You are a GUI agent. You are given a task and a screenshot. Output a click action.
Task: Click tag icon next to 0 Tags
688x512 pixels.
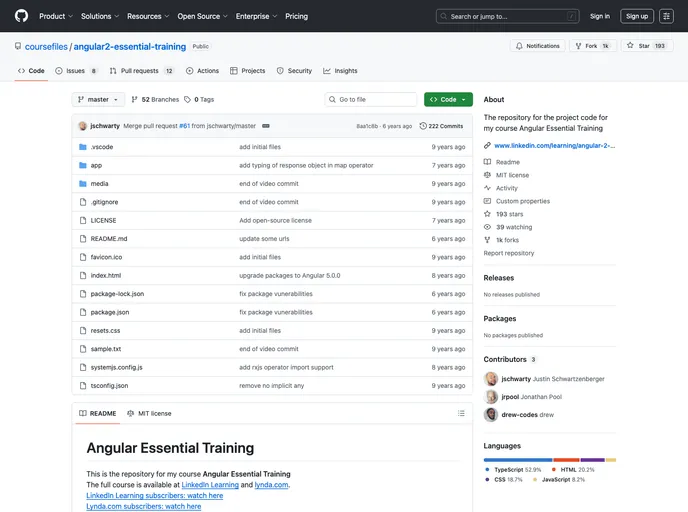187,100
